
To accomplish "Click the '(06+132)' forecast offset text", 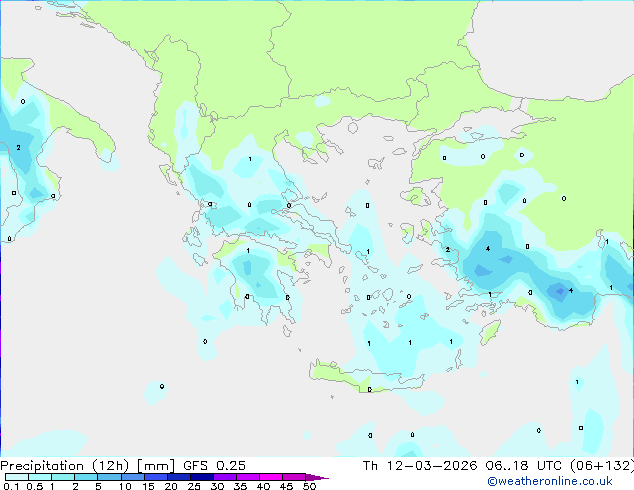I will click(x=602, y=466).
